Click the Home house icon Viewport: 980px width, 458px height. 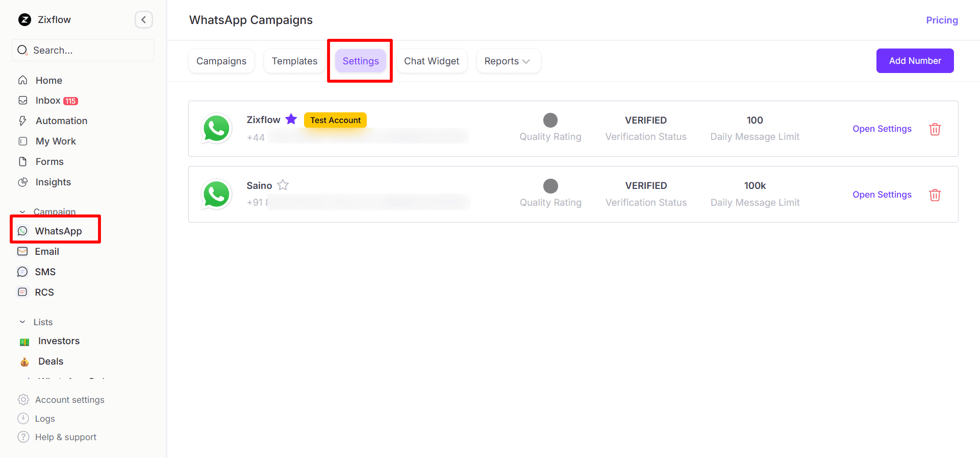coord(22,80)
